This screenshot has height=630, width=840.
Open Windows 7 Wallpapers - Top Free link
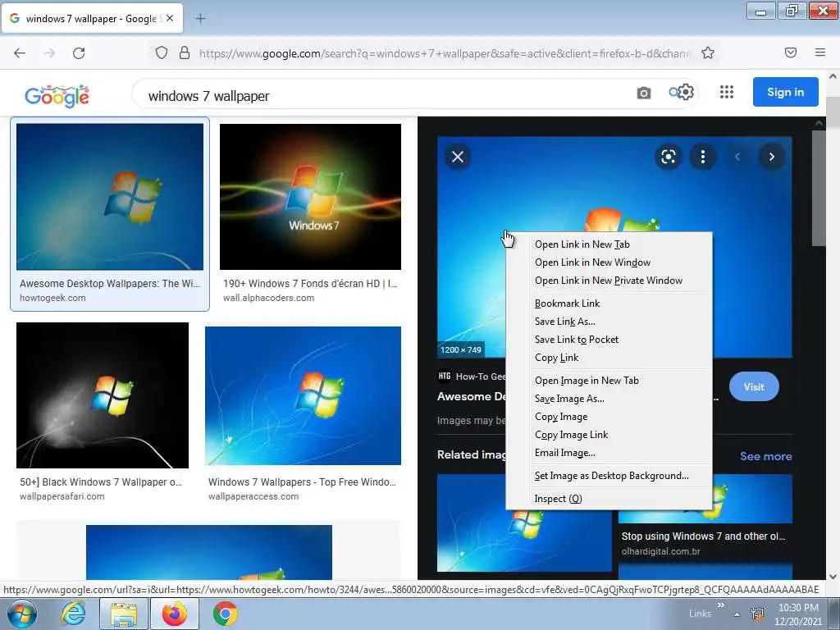[x=302, y=482]
